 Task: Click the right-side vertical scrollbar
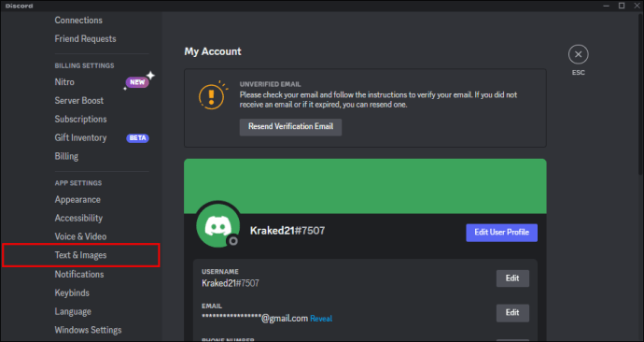640,94
